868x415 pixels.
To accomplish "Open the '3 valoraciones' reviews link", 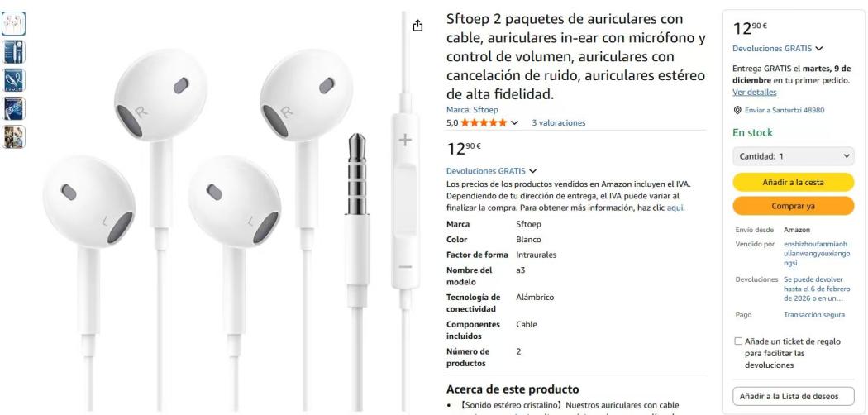I will pyautogui.click(x=559, y=123).
